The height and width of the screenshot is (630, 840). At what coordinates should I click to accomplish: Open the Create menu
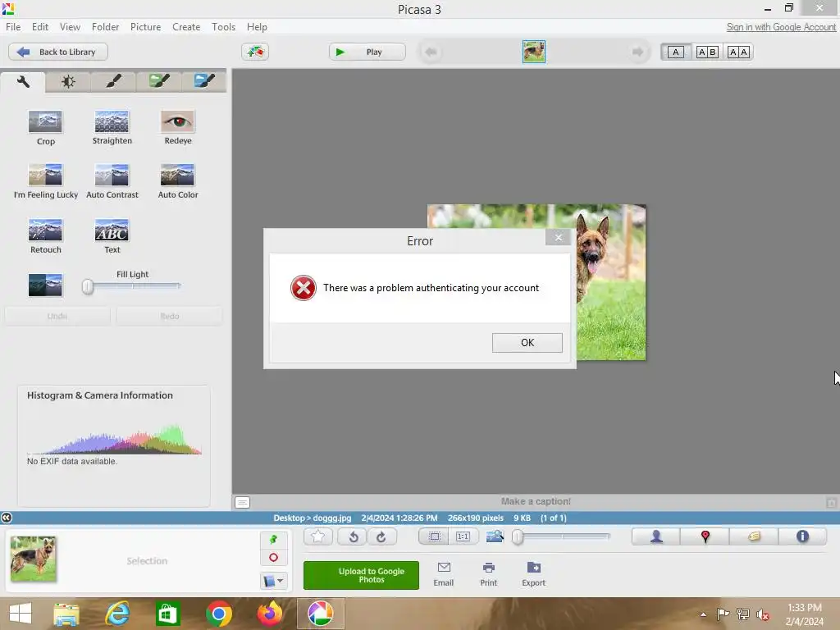pos(186,27)
